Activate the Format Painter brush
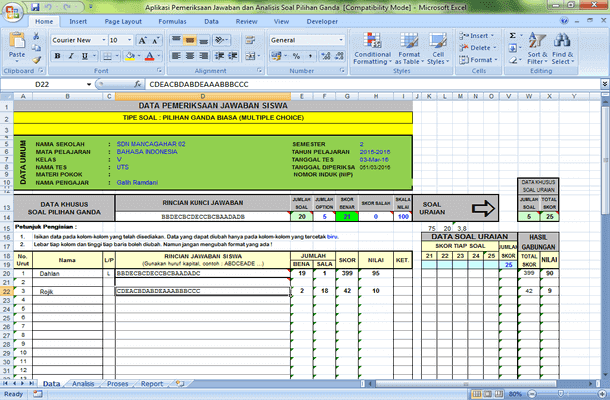610x400 pixels. [x=36, y=60]
